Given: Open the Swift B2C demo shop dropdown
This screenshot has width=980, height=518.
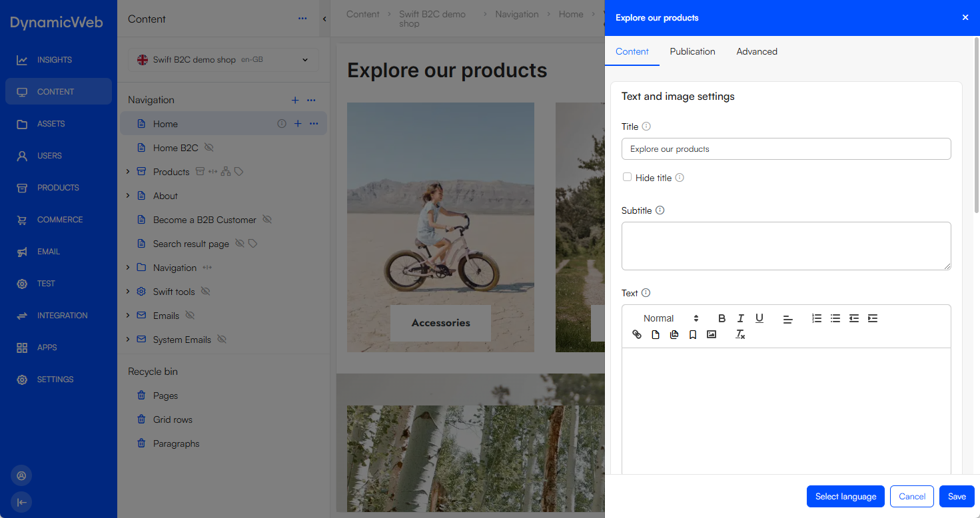Looking at the screenshot, I should pos(223,60).
